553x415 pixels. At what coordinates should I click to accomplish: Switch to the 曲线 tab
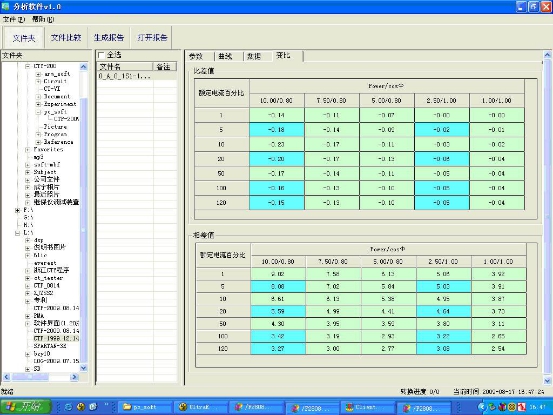(225, 56)
